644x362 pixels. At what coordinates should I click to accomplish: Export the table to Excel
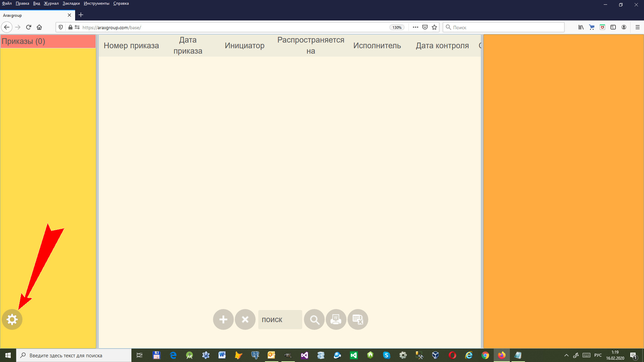[x=358, y=319]
